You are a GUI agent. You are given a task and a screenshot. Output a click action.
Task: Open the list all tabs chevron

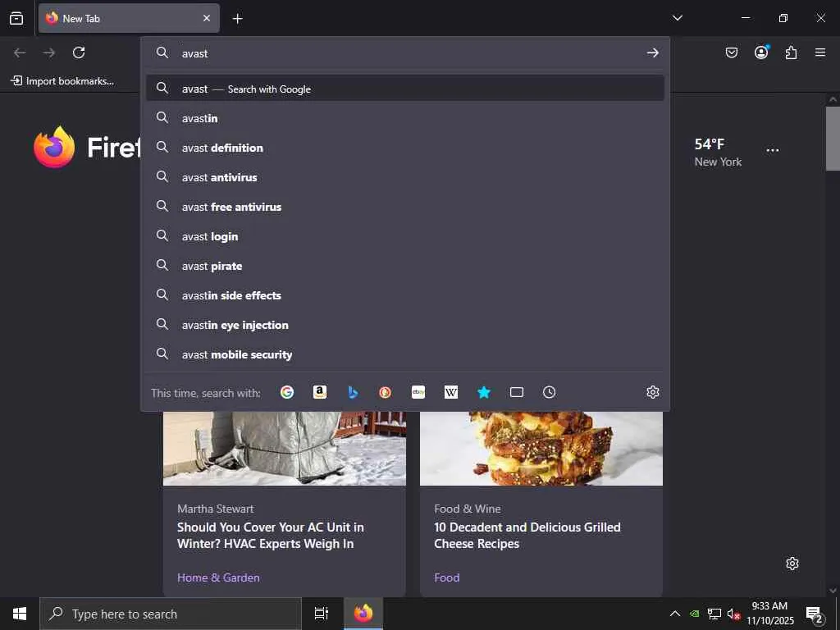[x=677, y=18]
